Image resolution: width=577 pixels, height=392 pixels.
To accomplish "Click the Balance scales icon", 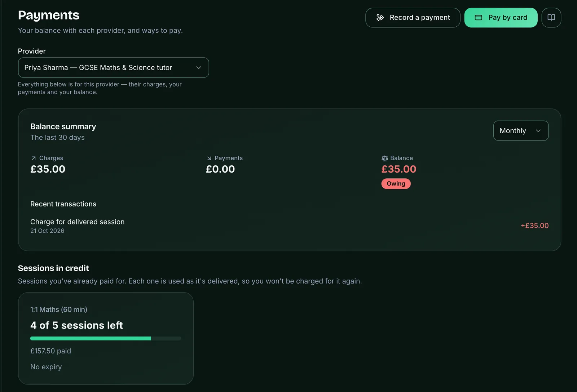I will (385, 158).
